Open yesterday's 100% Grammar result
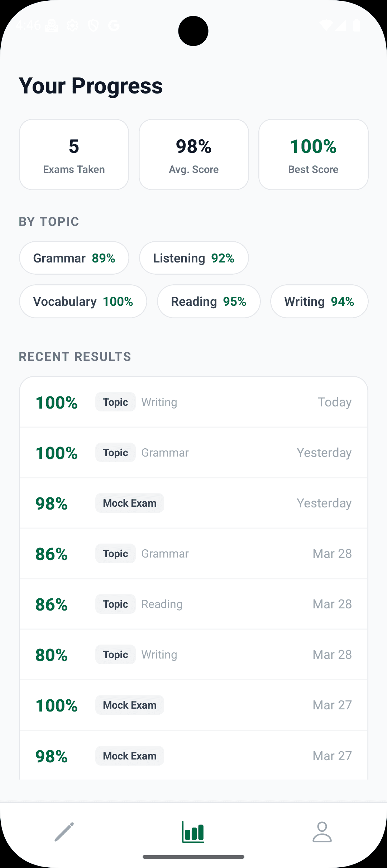 point(193,453)
